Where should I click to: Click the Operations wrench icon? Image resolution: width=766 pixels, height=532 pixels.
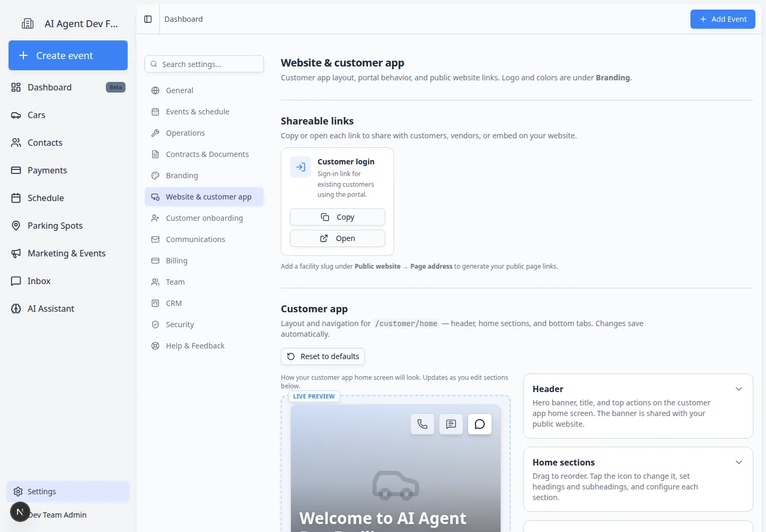[x=155, y=133]
